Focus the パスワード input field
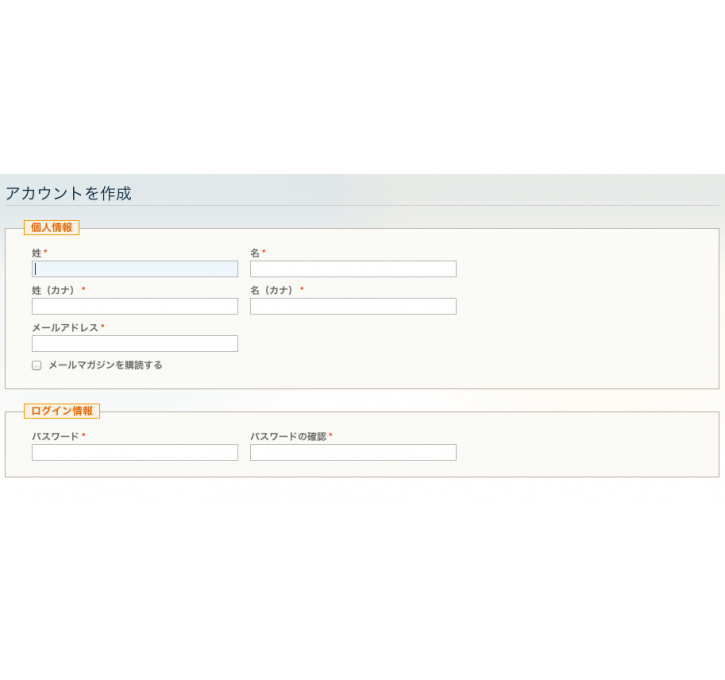Viewport: 725px width, 680px height. pos(135,453)
